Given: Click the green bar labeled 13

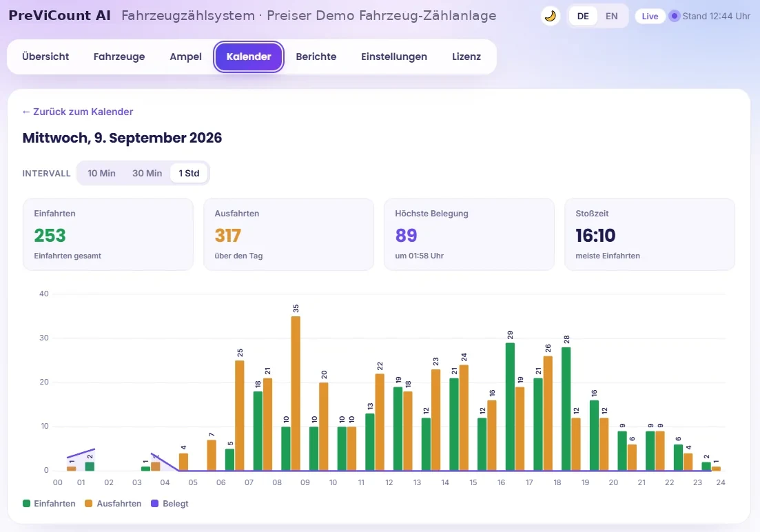Looking at the screenshot, I should click(x=370, y=442).
